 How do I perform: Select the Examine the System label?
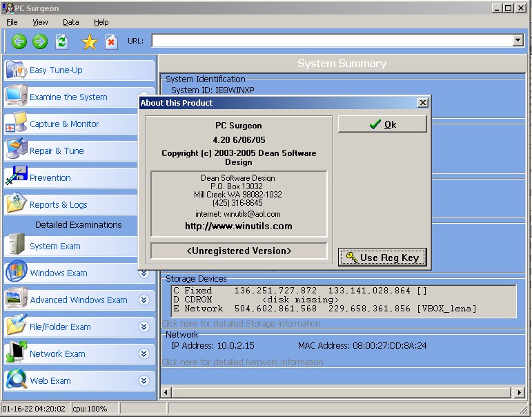tap(68, 97)
